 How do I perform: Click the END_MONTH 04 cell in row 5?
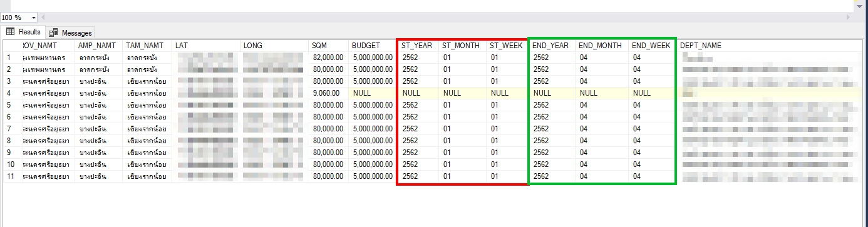[602, 105]
